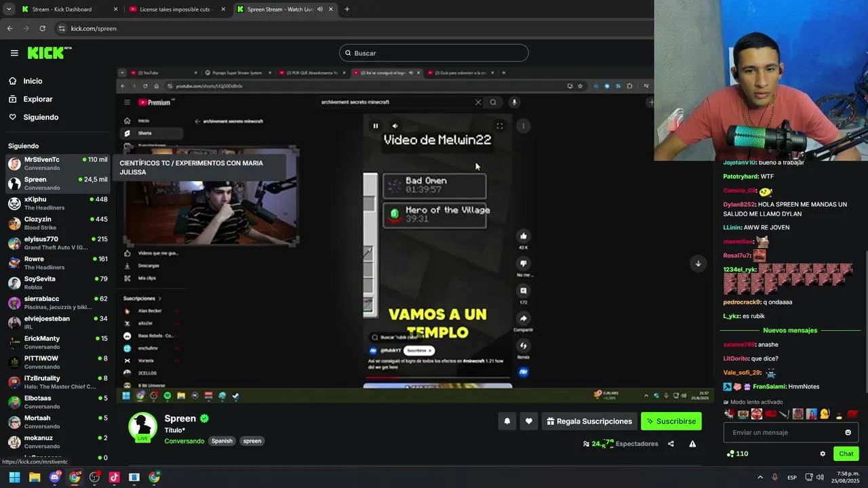Click the 110 channel points icon
Image resolution: width=868 pixels, height=488 pixels.
click(737, 453)
